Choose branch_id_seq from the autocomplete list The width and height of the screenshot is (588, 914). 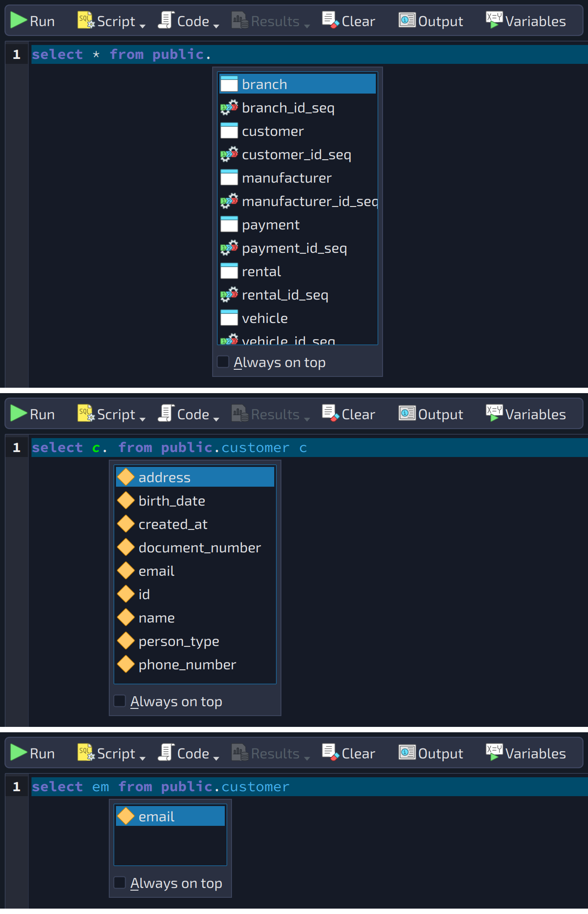(x=298, y=108)
